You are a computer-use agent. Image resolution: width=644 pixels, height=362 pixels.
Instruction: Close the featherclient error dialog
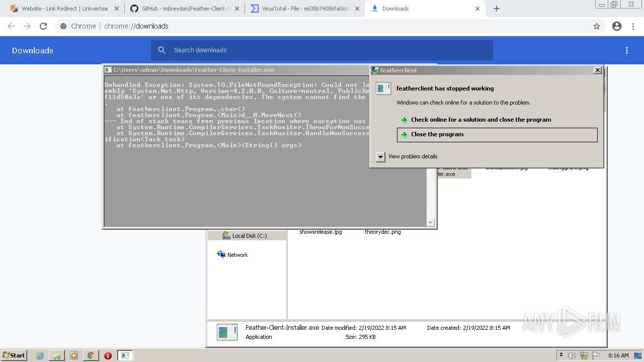(x=597, y=70)
